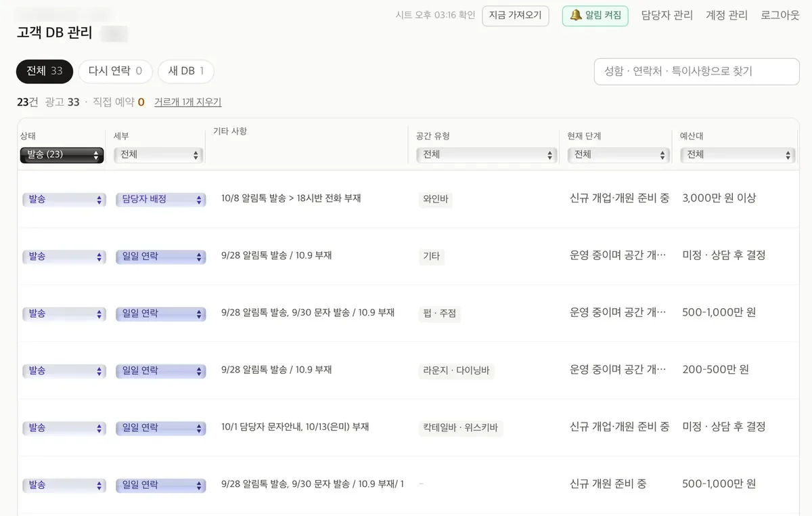Click the 칵테일바 · 위스키바 tag
812x516 pixels.
(x=460, y=428)
